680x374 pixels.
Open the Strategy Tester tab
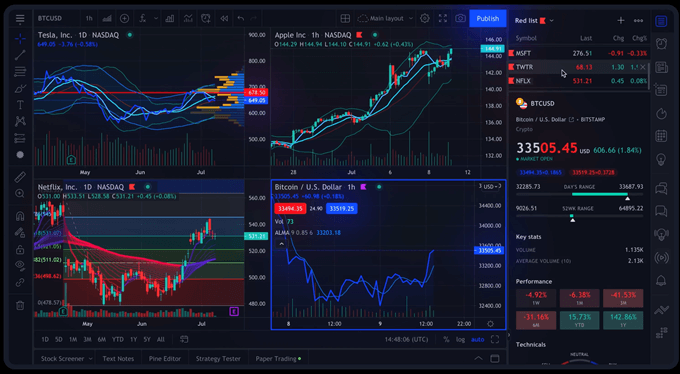[x=218, y=359]
